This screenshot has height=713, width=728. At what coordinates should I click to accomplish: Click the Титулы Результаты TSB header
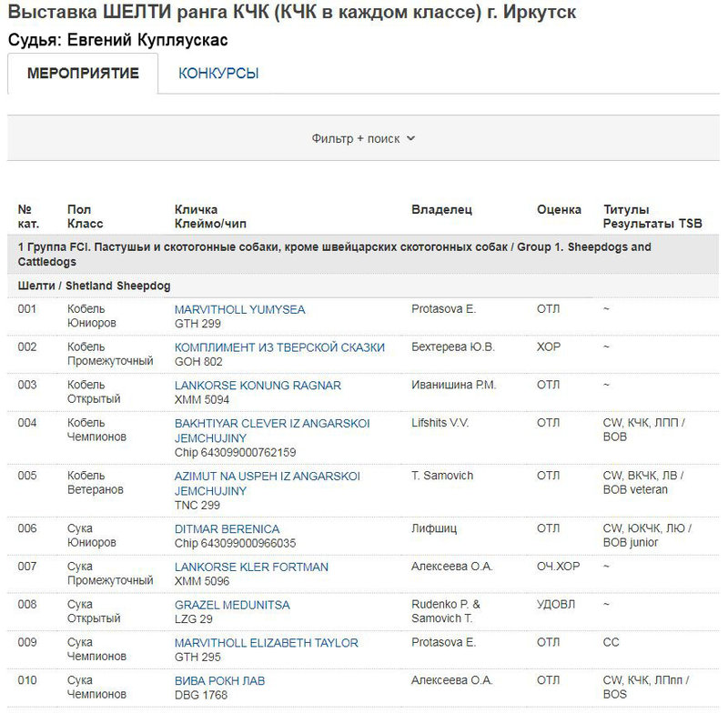point(652,216)
